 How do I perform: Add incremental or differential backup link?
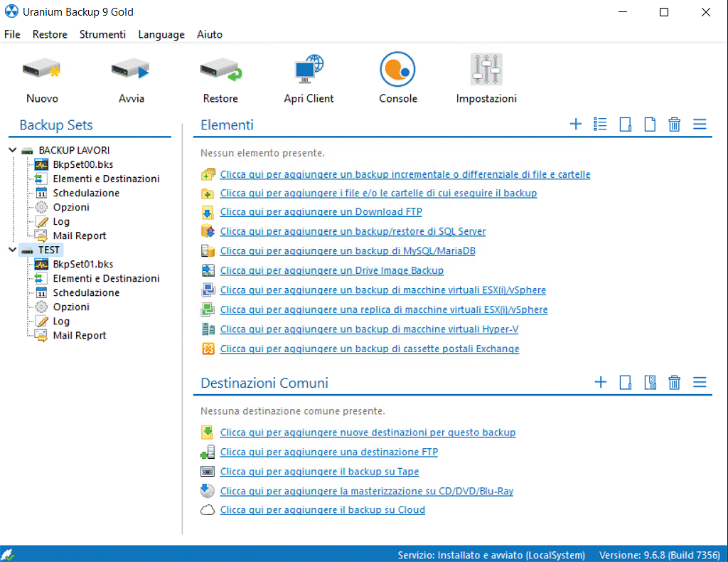(405, 174)
